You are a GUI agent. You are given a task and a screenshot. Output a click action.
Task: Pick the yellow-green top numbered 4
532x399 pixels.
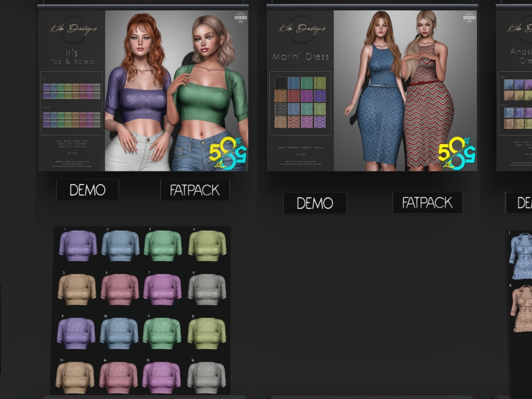point(207,245)
